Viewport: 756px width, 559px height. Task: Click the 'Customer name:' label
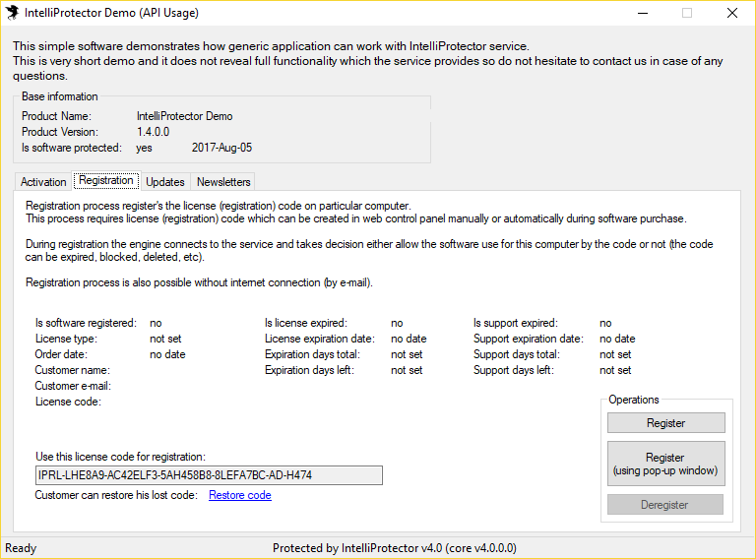click(x=72, y=370)
